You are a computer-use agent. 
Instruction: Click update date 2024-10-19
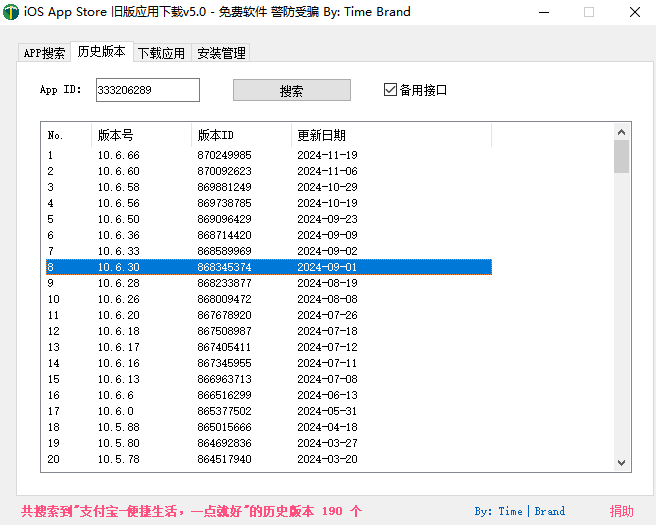327,203
